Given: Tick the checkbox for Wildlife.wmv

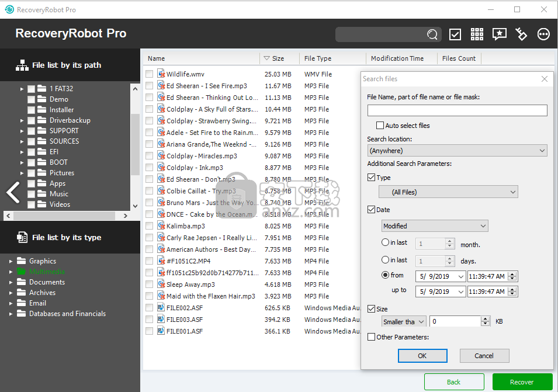Looking at the screenshot, I should (x=150, y=74).
